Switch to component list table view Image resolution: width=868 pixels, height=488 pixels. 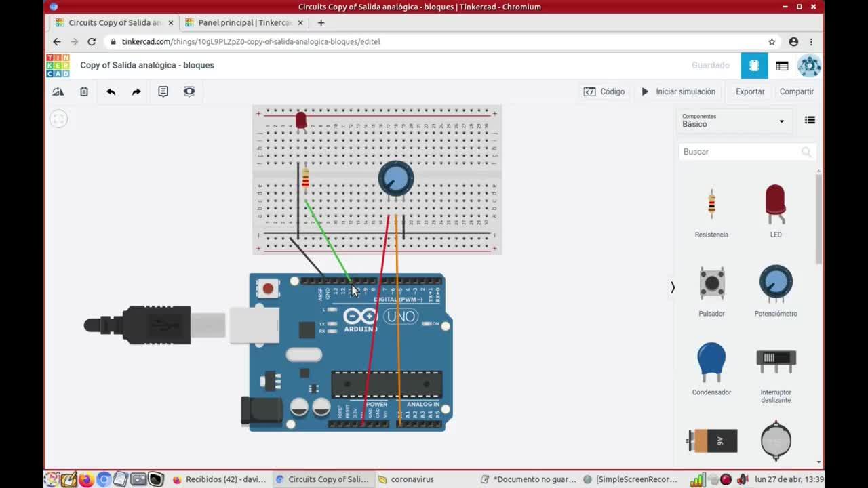click(x=782, y=66)
